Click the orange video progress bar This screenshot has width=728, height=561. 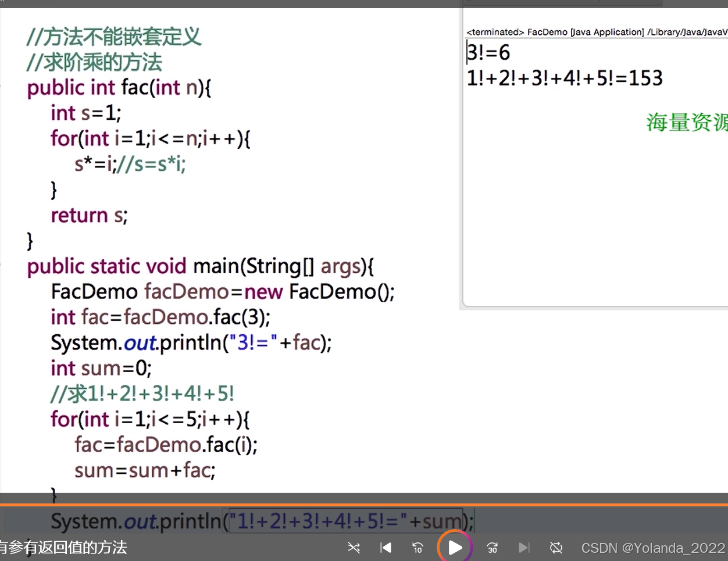(x=364, y=505)
